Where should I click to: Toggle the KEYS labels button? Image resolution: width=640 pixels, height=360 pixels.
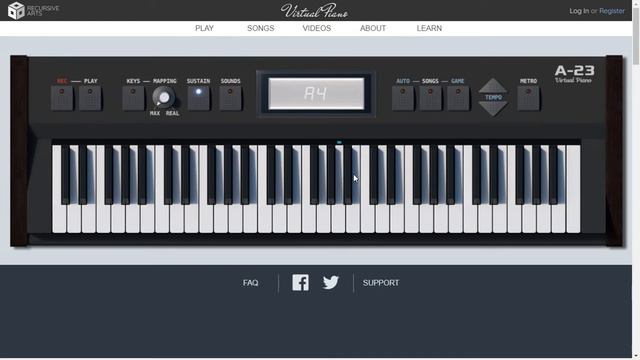133,98
